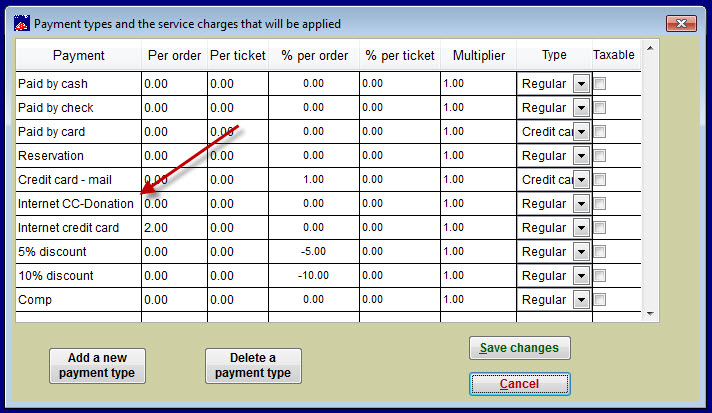712x413 pixels.
Task: Select the Type column header
Action: click(x=554, y=55)
